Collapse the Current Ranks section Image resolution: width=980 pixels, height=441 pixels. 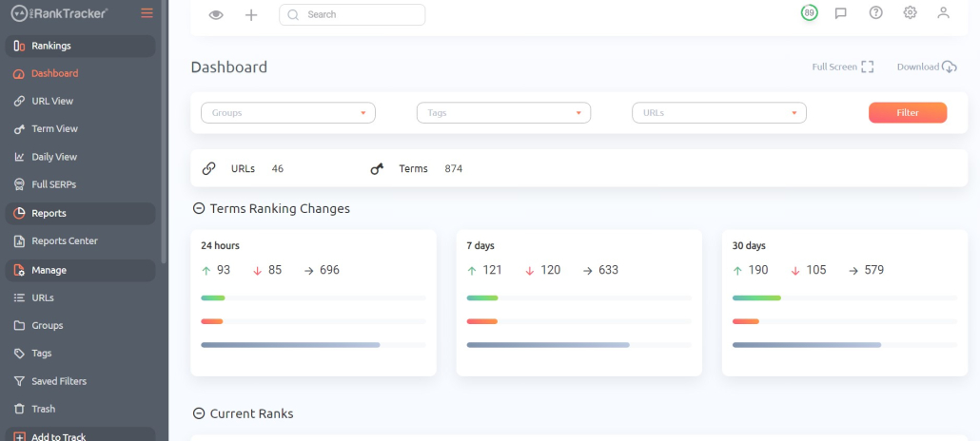click(x=199, y=413)
